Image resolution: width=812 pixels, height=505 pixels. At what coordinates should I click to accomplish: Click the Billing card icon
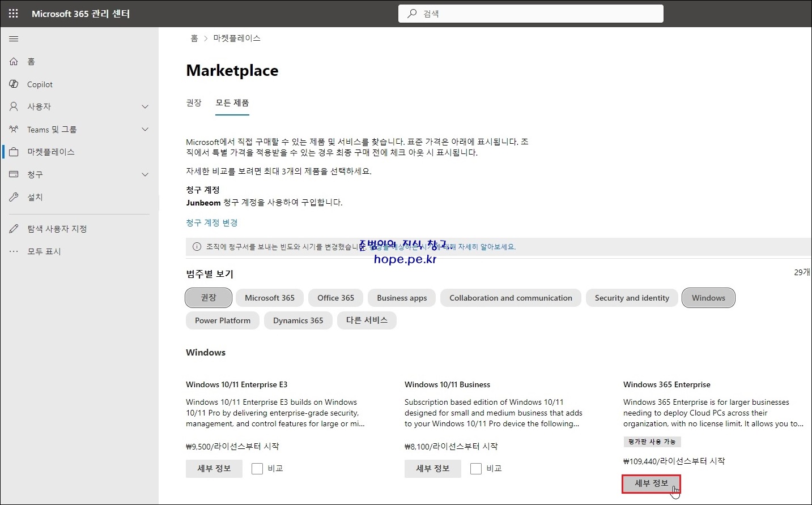pos(14,174)
